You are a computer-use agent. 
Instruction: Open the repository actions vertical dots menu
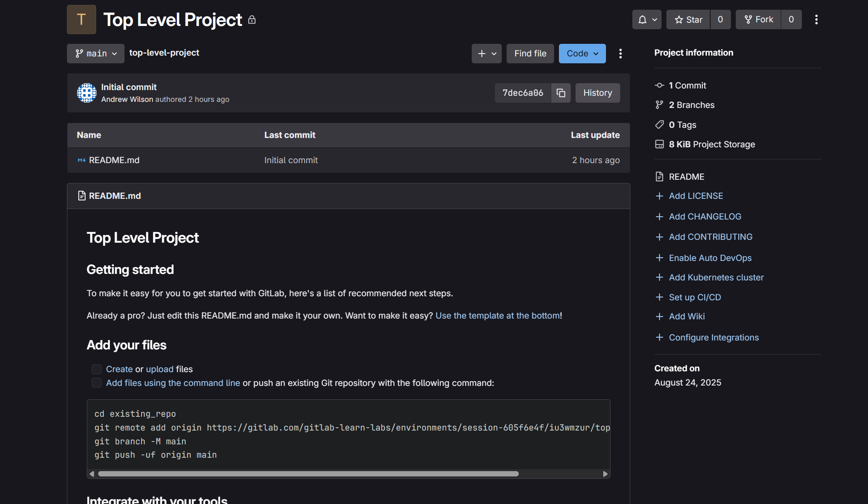click(x=620, y=54)
